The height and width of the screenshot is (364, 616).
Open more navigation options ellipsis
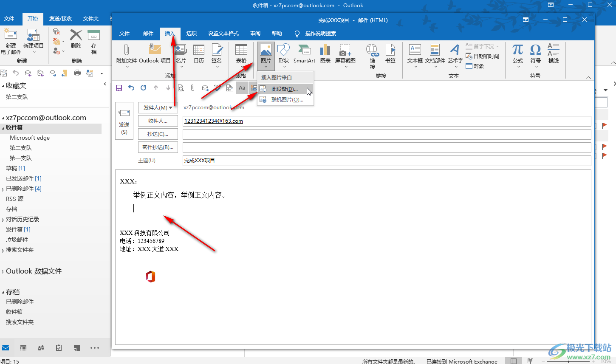click(95, 348)
